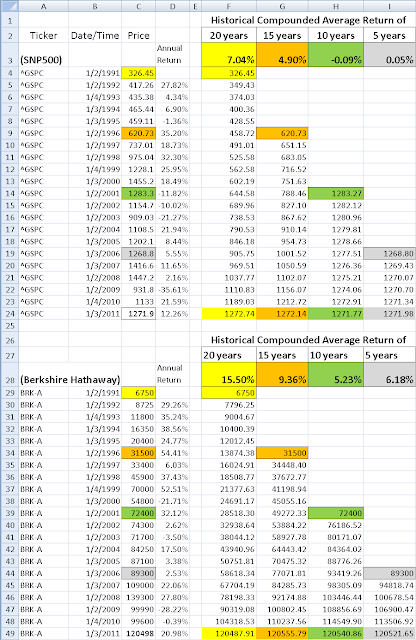Click the green -0.09% 10-year return cell
This screenshot has height=640, width=416.
(x=336, y=55)
